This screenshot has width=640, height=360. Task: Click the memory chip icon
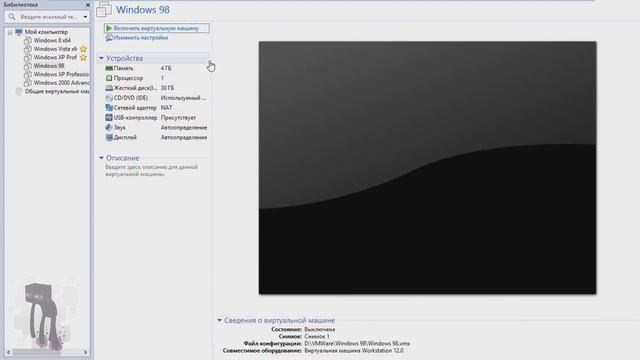(x=109, y=68)
